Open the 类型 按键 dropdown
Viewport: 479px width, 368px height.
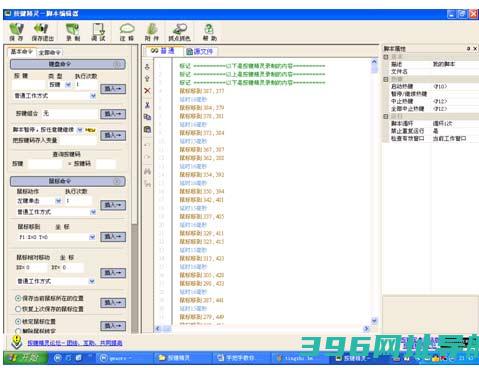tap(68, 85)
